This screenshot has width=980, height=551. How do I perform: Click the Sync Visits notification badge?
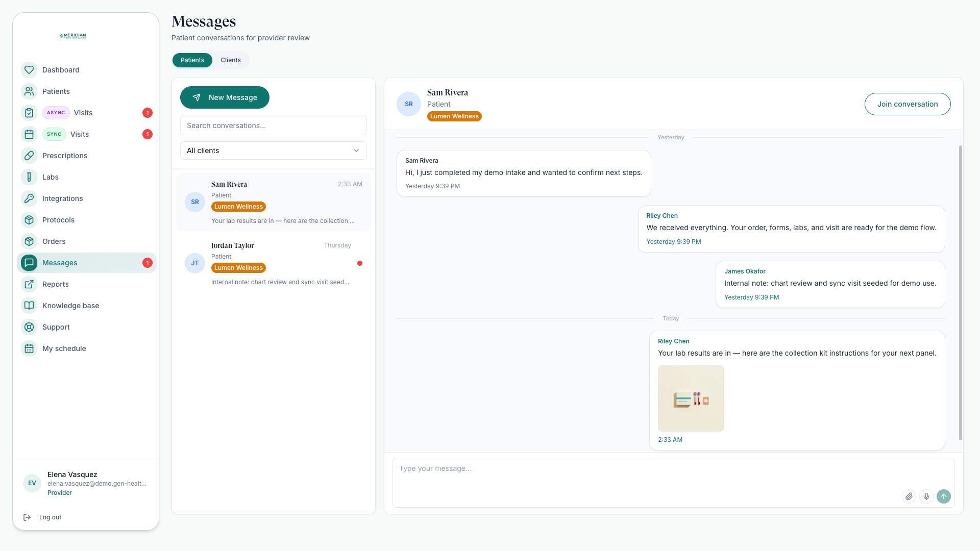pos(148,134)
